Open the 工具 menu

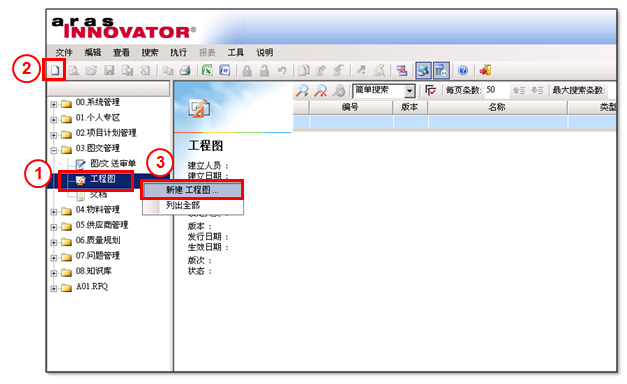click(x=236, y=52)
